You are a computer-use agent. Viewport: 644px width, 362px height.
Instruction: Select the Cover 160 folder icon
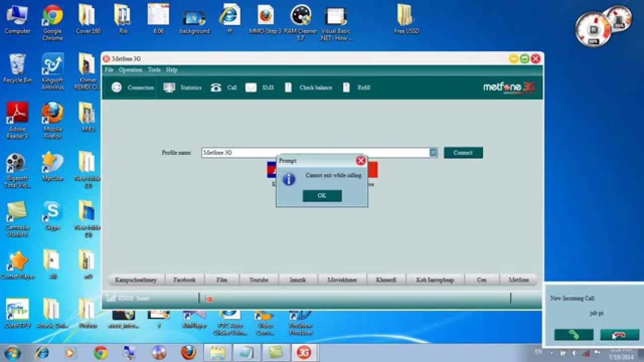click(88, 19)
